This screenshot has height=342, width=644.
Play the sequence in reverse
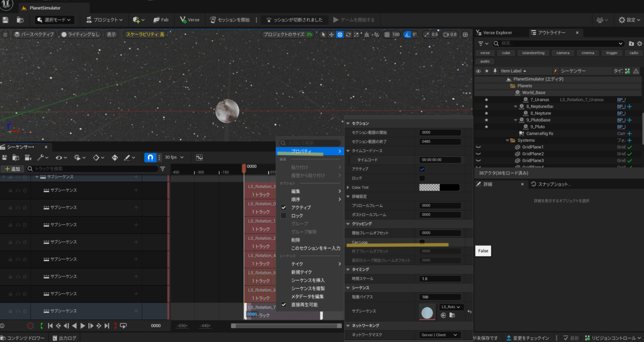coord(74,325)
